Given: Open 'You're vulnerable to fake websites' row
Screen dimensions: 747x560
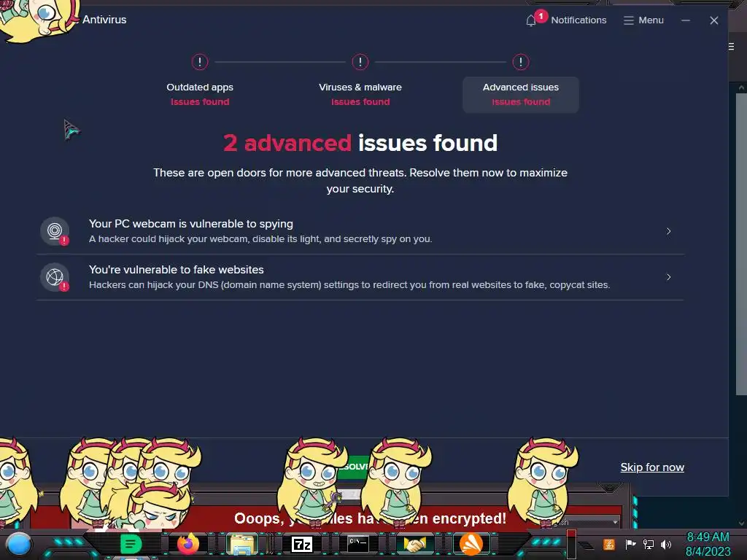Looking at the screenshot, I should (x=360, y=277).
